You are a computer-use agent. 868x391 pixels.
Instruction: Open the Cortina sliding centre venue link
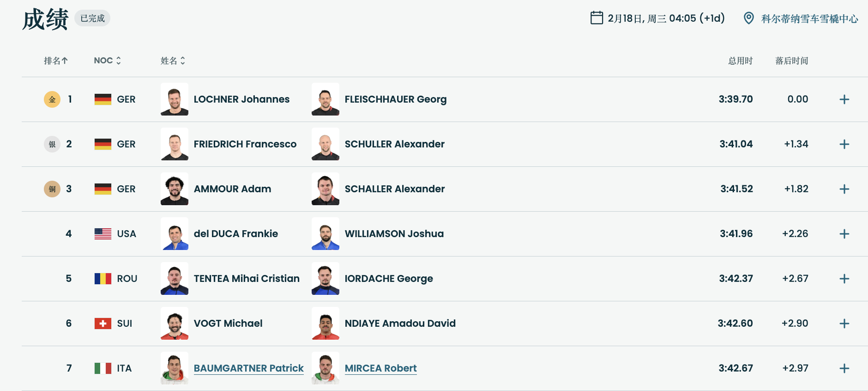[809, 19]
